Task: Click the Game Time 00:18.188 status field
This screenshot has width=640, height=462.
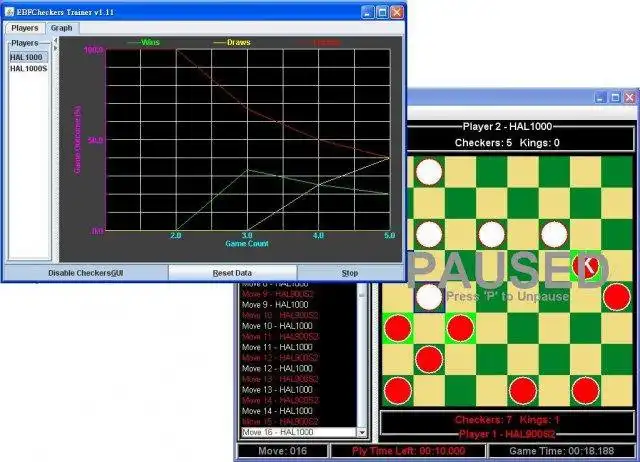Action: pyautogui.click(x=562, y=451)
